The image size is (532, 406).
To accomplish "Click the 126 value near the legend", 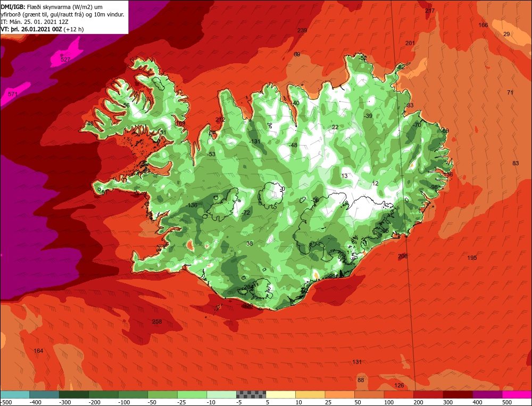I will pyautogui.click(x=400, y=385).
